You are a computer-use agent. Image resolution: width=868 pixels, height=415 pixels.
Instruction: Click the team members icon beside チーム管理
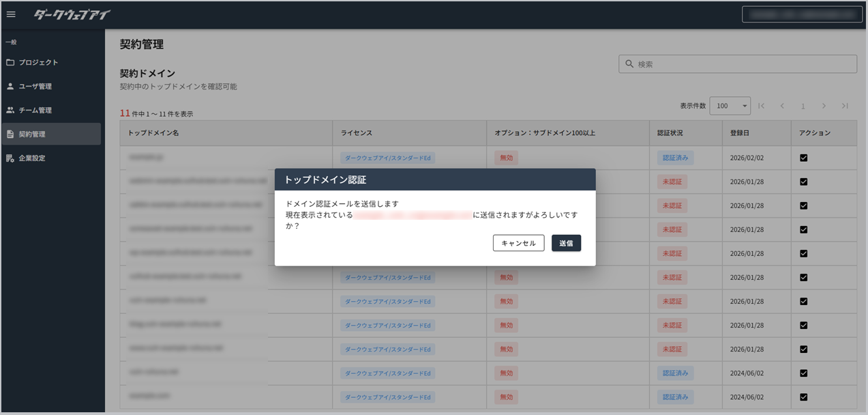10,110
